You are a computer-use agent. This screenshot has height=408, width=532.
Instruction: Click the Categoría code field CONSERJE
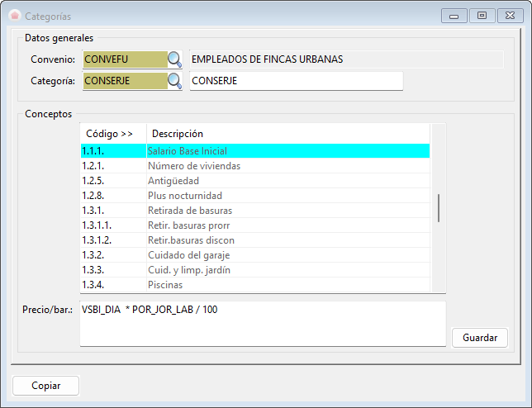click(125, 81)
